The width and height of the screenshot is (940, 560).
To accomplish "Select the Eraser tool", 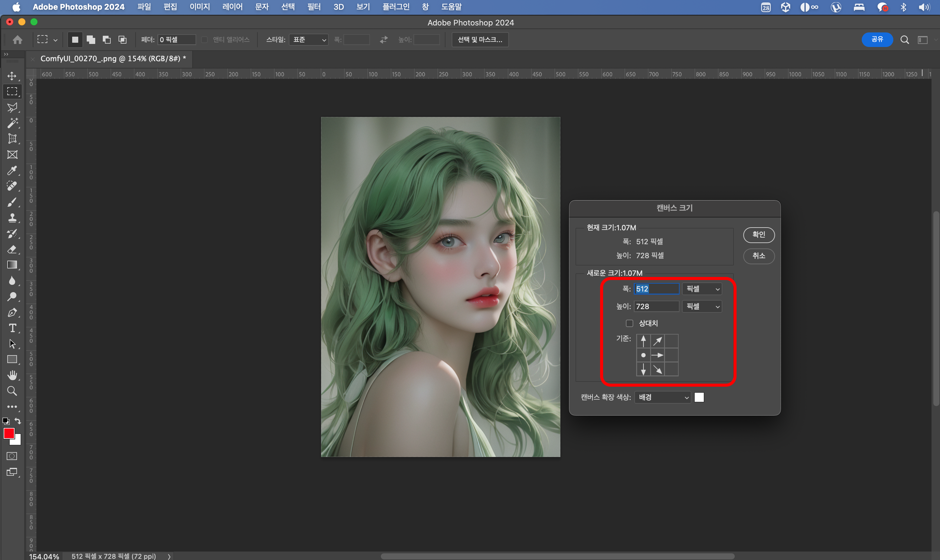I will point(12,249).
